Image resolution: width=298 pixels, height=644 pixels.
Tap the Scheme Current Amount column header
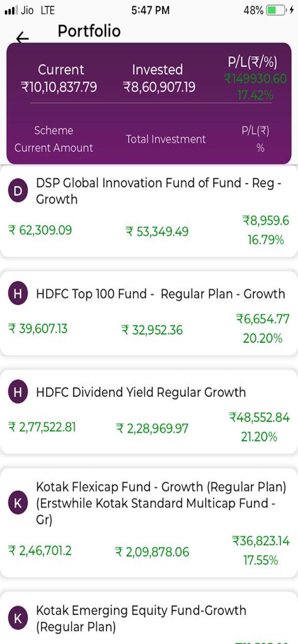tap(54, 139)
